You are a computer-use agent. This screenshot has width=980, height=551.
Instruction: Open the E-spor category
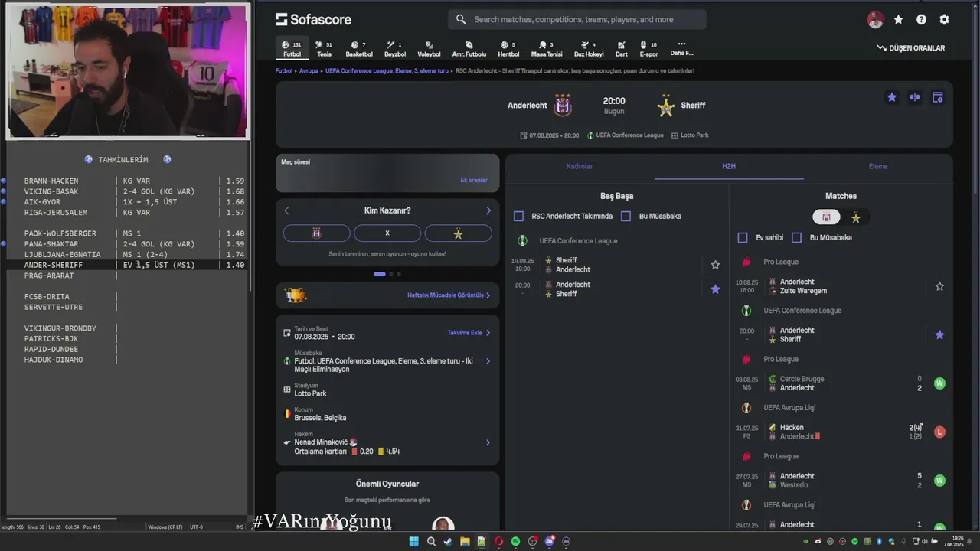click(x=648, y=49)
